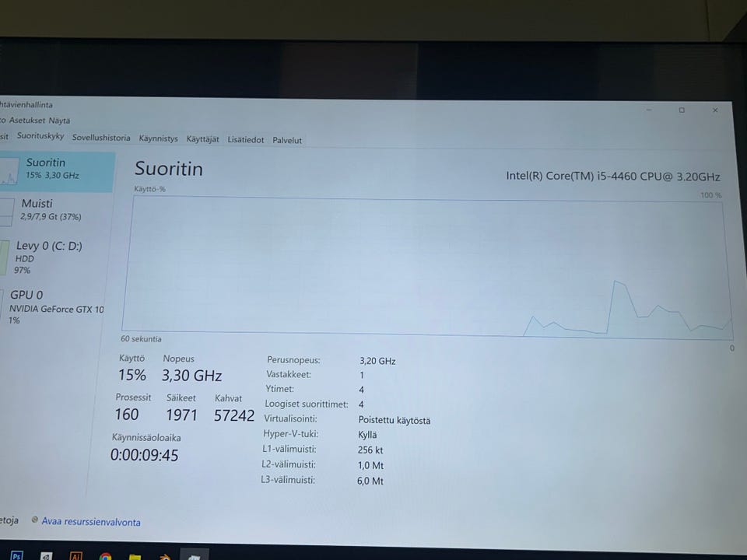Open the Palvelut tab

[x=287, y=140]
